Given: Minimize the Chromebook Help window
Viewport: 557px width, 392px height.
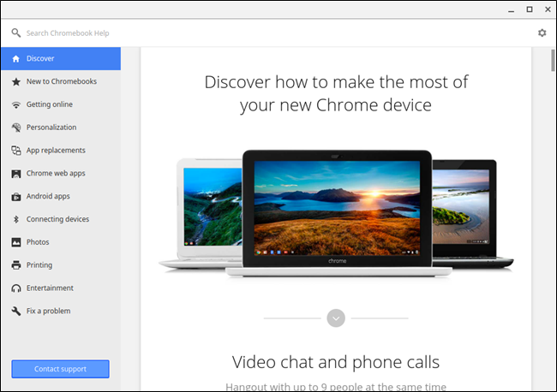Looking at the screenshot, I should click(511, 10).
